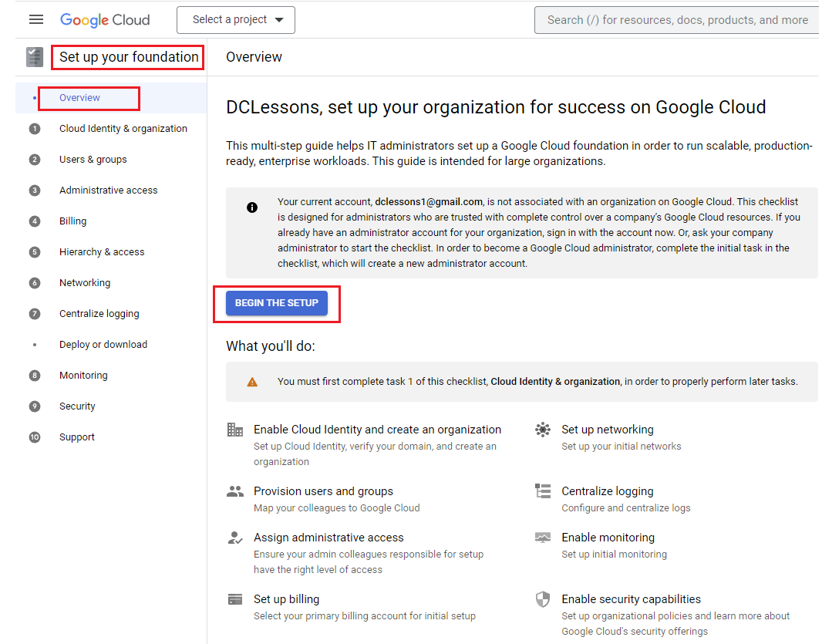Image resolution: width=822 pixels, height=644 pixels.
Task: Click the network icon beside Set up networking
Action: pos(543,430)
